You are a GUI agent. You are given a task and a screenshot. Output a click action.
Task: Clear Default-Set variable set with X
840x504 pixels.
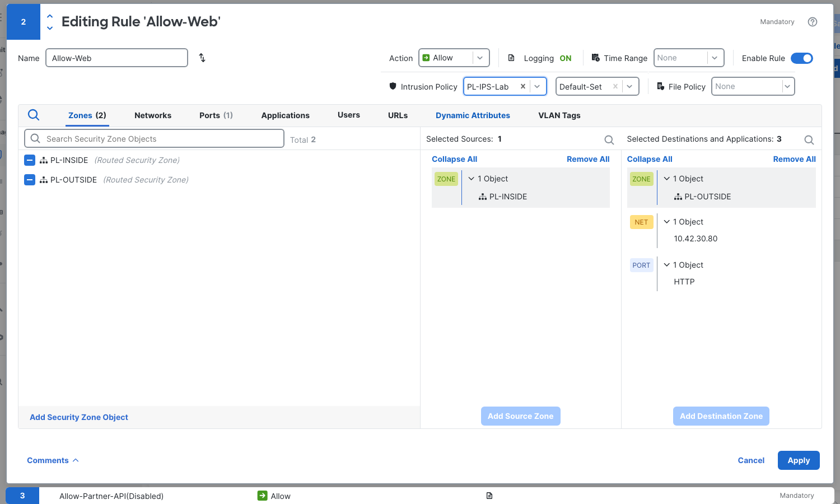click(x=615, y=86)
